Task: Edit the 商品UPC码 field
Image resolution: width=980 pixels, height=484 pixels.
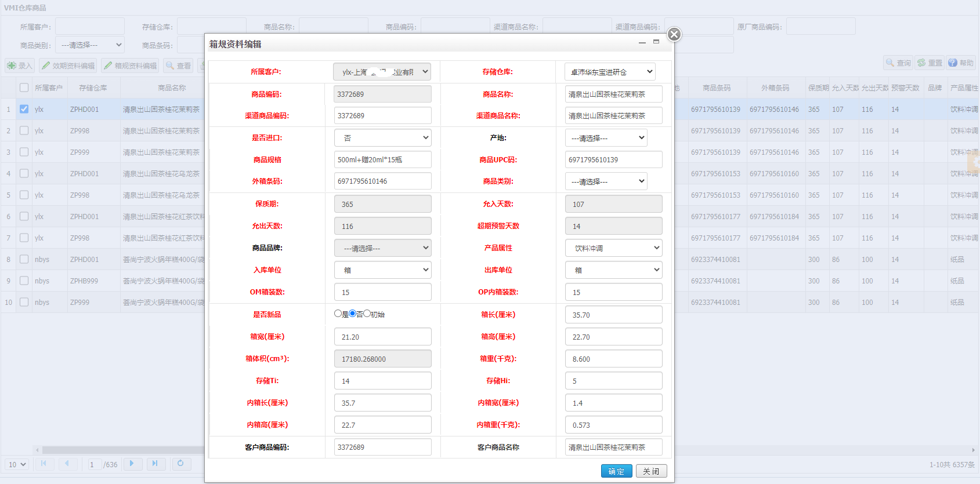Action: pos(613,159)
